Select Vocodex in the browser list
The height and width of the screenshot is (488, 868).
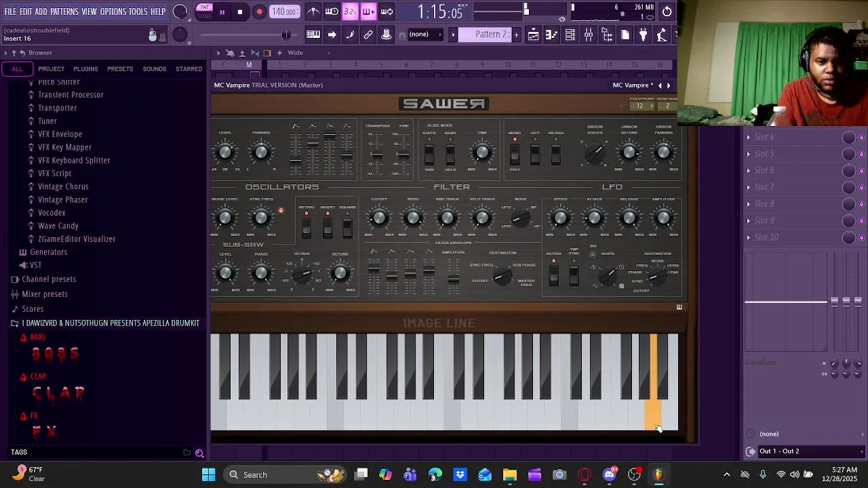pos(52,213)
